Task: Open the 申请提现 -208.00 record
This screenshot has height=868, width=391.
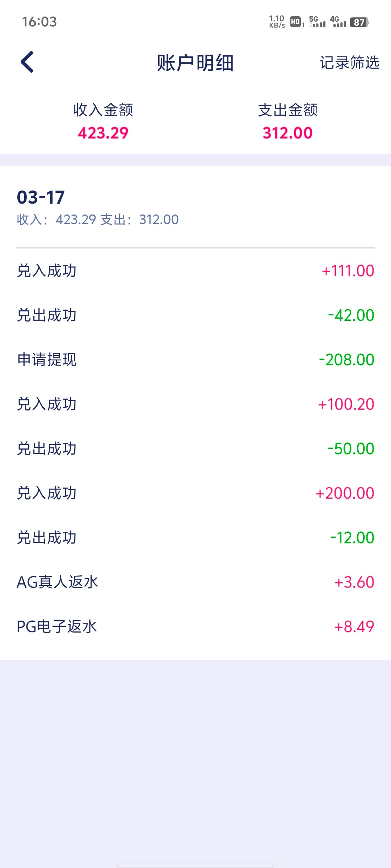Action: (x=195, y=360)
